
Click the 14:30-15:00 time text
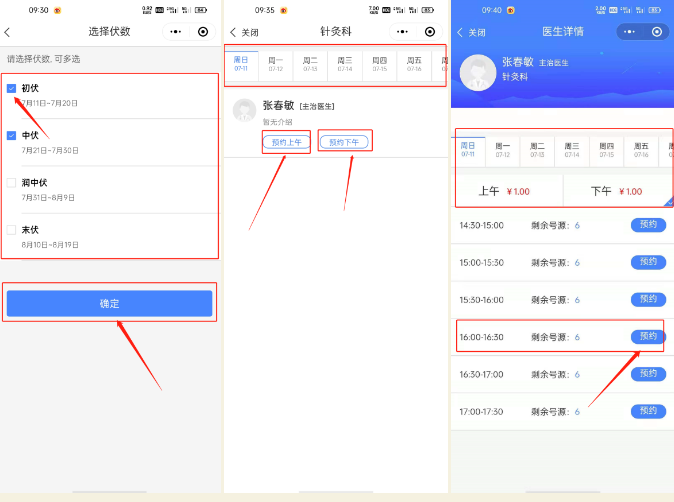click(481, 225)
